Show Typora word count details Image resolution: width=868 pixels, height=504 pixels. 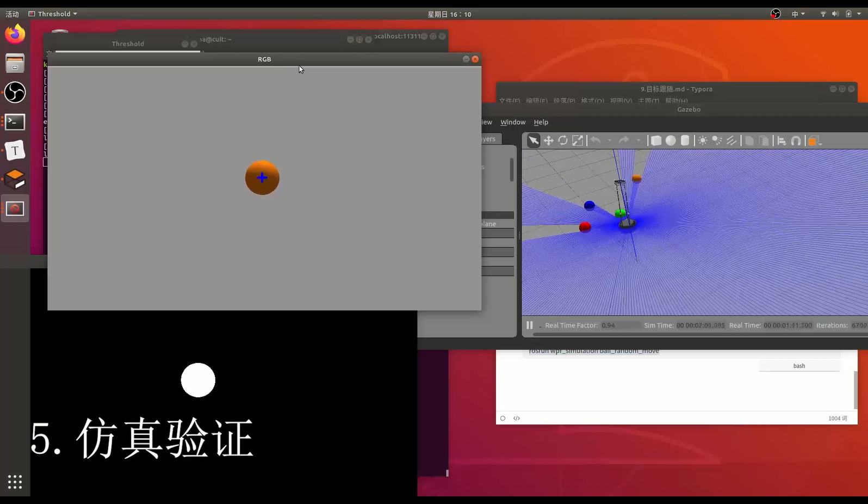tap(838, 419)
